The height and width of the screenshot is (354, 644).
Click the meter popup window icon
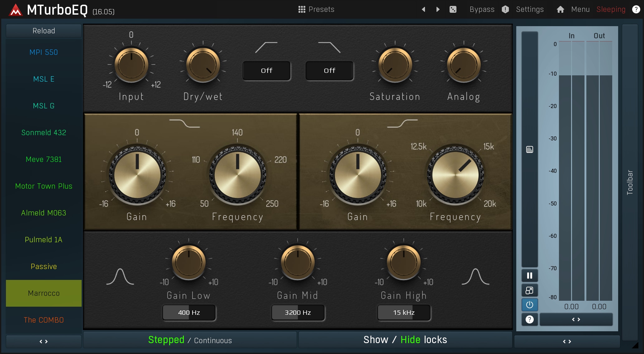(x=530, y=290)
